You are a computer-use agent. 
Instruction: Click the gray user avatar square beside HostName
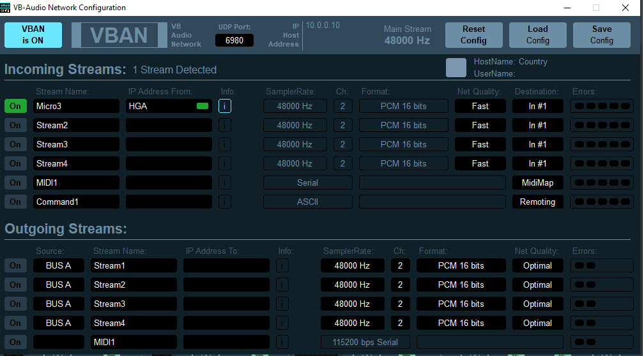click(x=456, y=68)
